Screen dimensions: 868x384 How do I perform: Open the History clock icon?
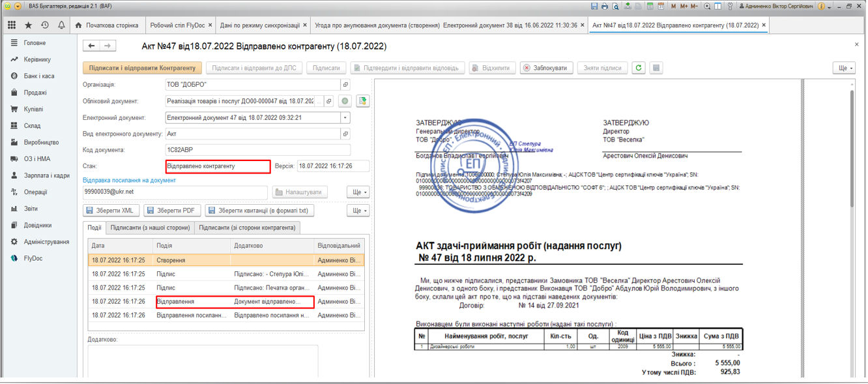[x=45, y=25]
